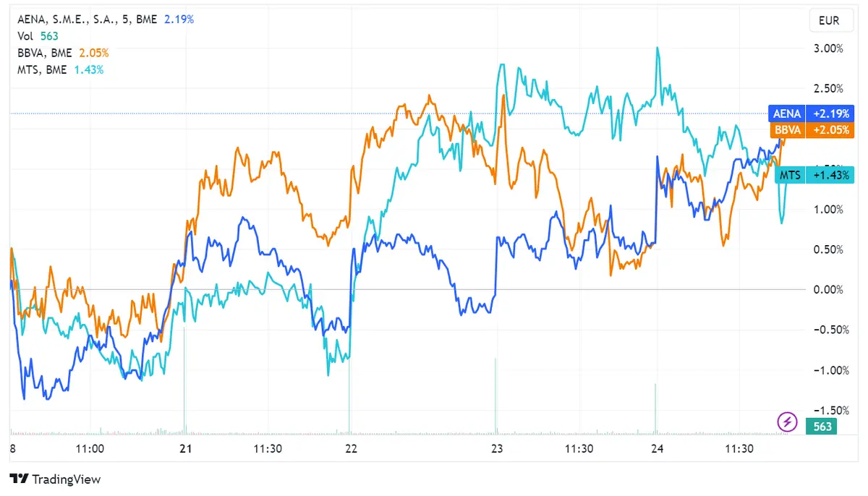Open the EUR currency selector
868x496 pixels.
[x=830, y=20]
